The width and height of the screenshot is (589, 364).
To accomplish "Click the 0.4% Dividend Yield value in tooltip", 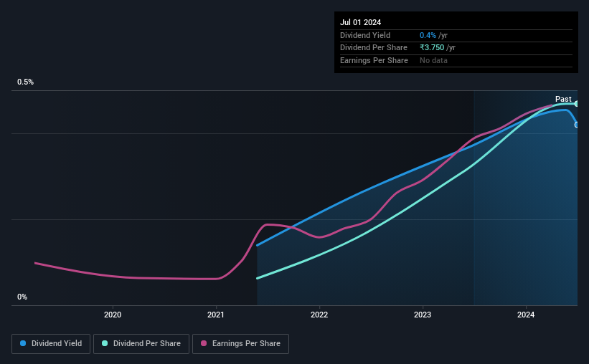I will (x=428, y=35).
